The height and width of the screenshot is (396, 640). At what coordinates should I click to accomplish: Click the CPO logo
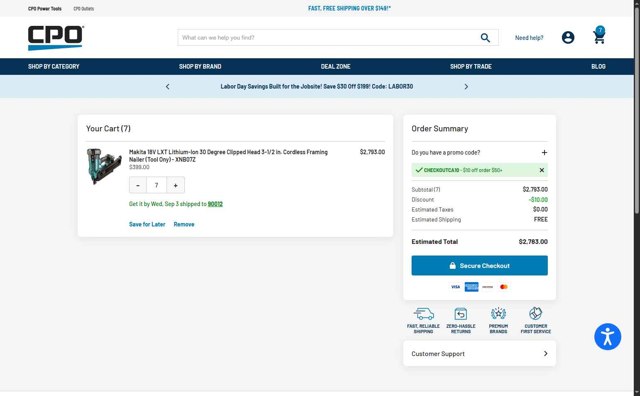tap(56, 38)
